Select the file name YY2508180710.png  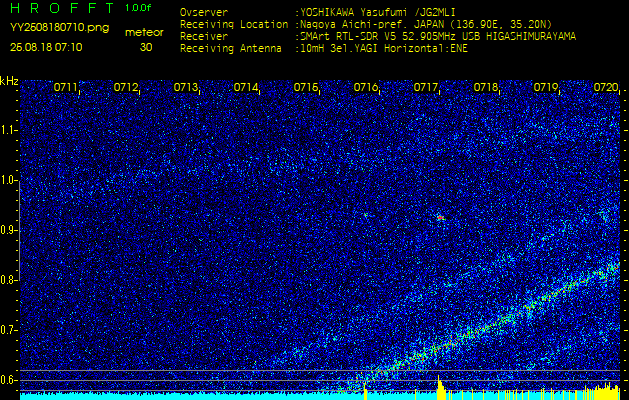tap(59, 28)
